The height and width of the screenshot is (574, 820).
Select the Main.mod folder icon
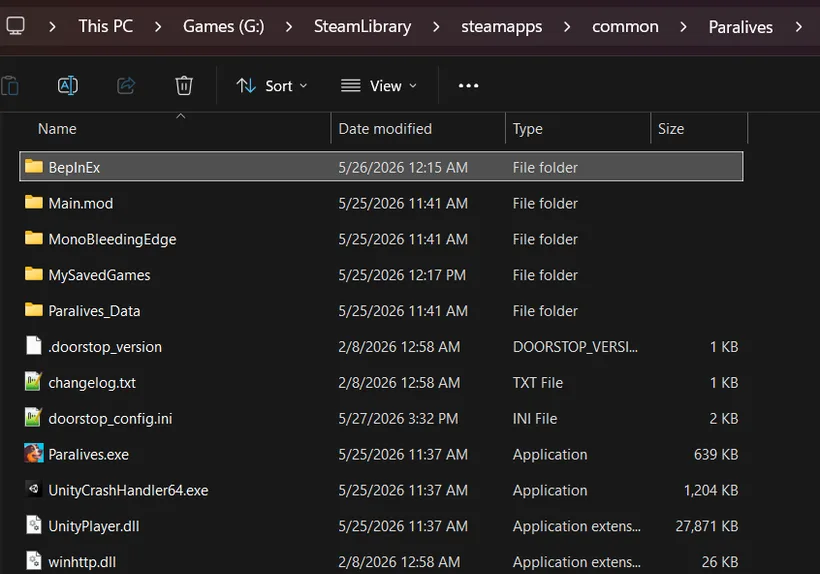point(34,202)
